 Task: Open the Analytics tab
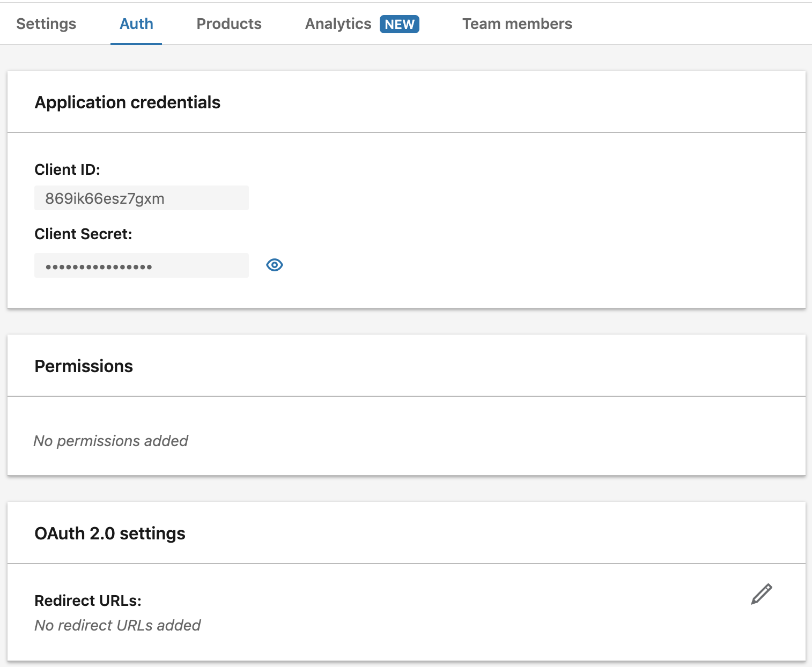click(338, 24)
